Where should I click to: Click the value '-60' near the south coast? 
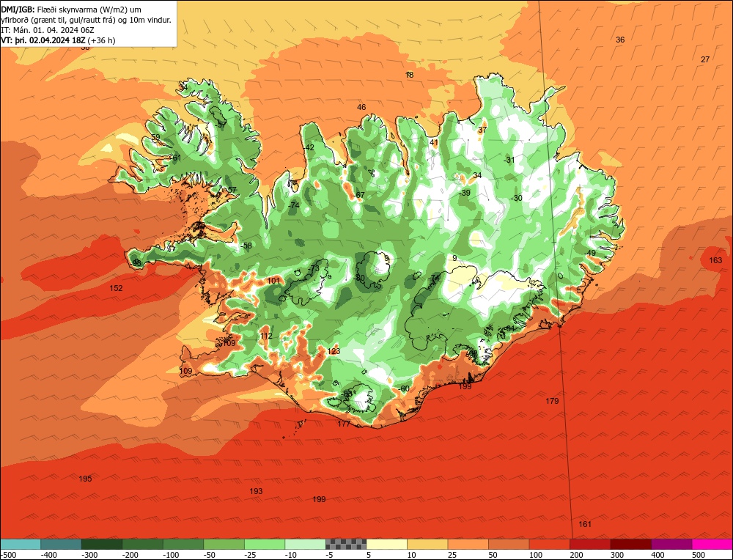point(404,389)
